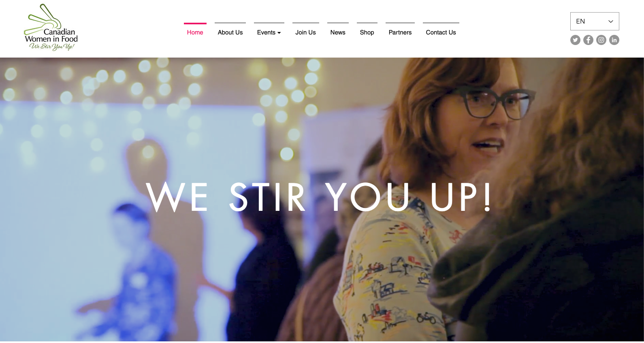Screen dimensions: 644x343
Task: Click the Canadian Women in Food logo
Action: pyautogui.click(x=51, y=27)
